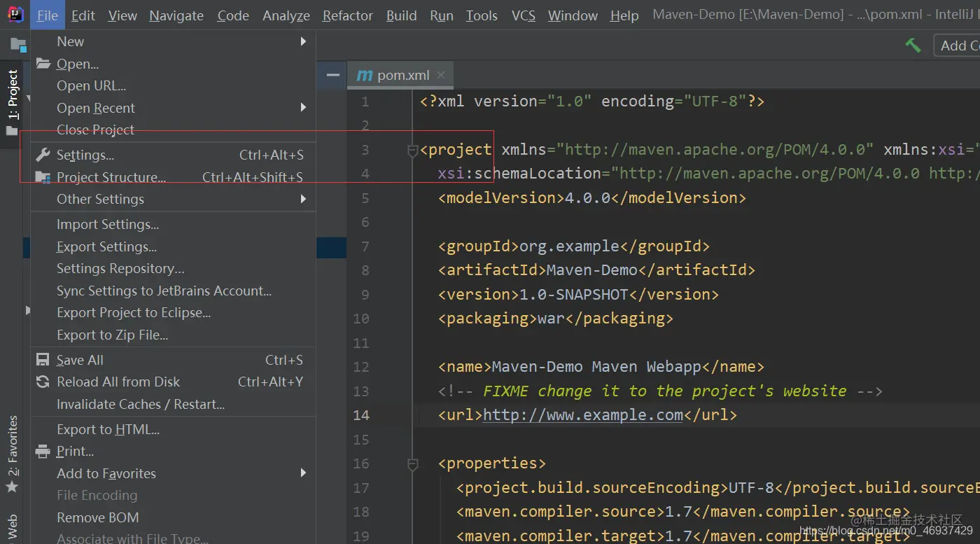Click the collapse minus icon above editor
The image size is (980, 544).
click(x=333, y=75)
